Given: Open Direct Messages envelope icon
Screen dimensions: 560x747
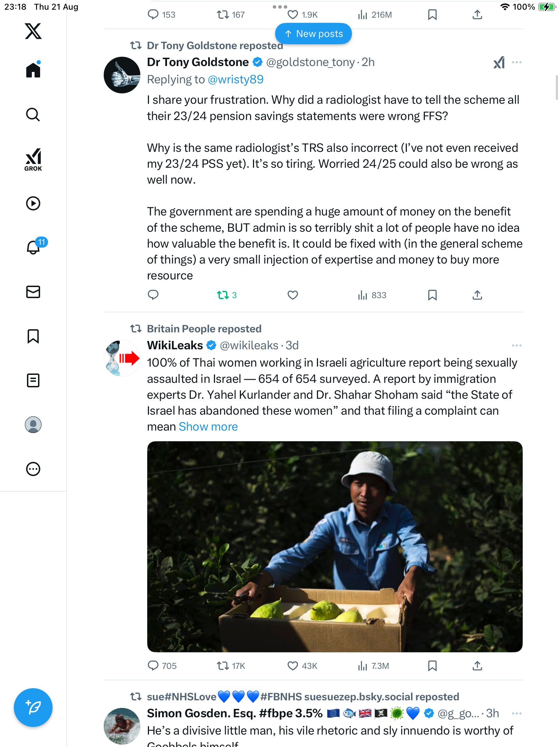Looking at the screenshot, I should click(33, 292).
